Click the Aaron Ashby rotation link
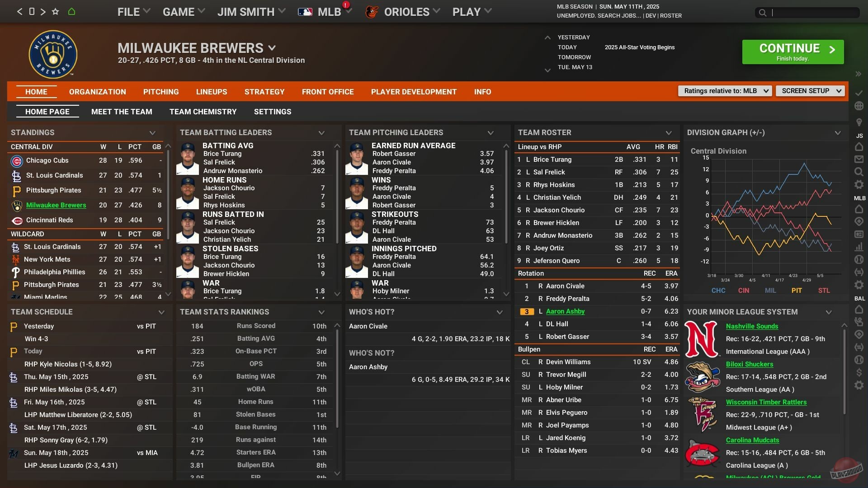 [565, 311]
